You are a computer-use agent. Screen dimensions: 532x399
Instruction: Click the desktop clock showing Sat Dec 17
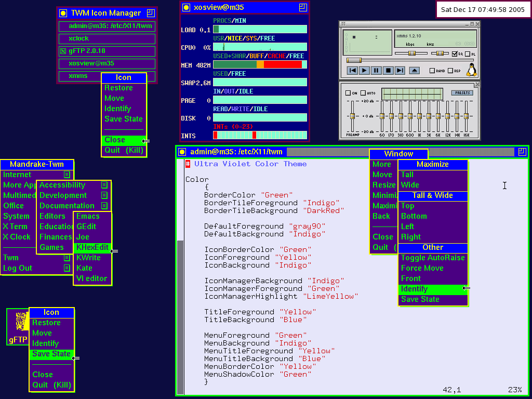coord(483,9)
